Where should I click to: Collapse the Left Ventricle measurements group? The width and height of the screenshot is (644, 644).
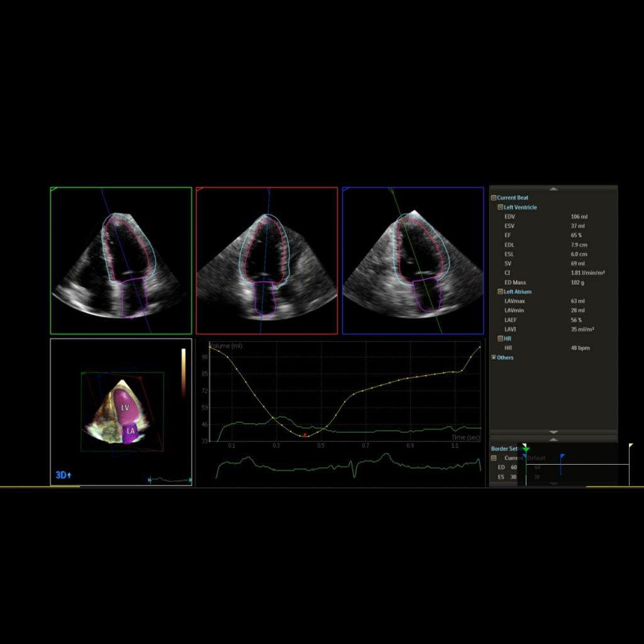[501, 207]
